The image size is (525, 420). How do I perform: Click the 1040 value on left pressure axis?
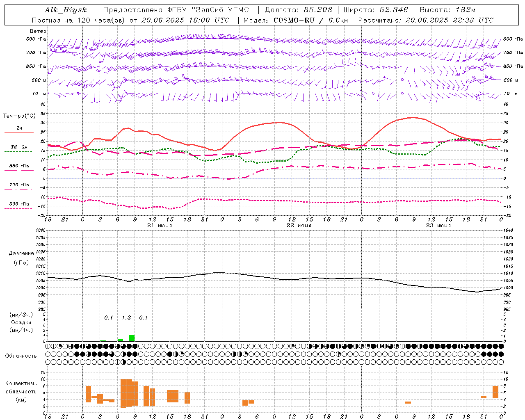[x=40, y=231]
